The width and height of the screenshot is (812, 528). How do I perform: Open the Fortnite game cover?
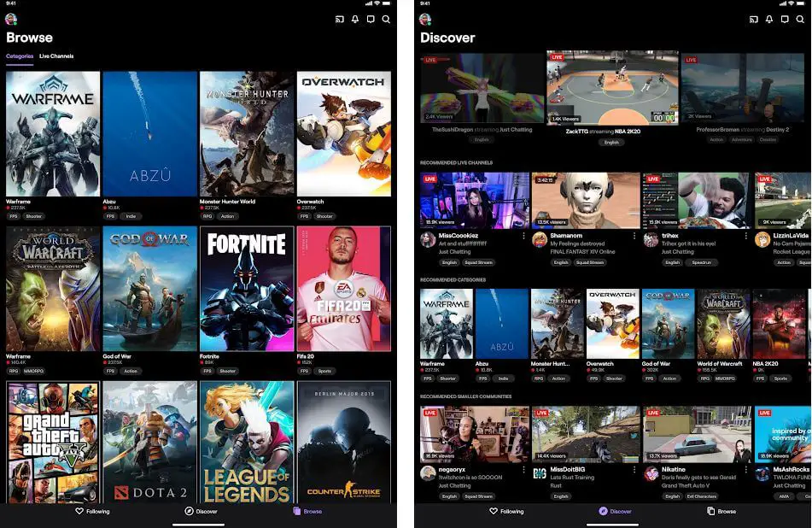247,289
